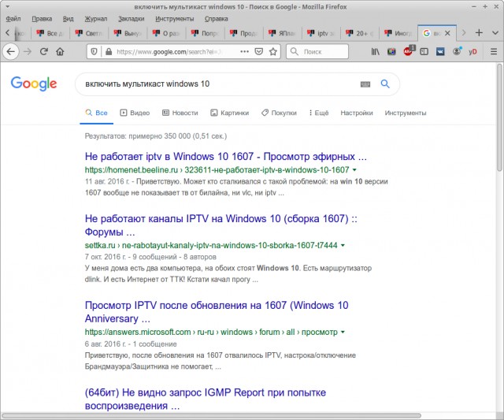Open the Инструменты menu
The height and width of the screenshot is (420, 504).
tap(175, 19)
